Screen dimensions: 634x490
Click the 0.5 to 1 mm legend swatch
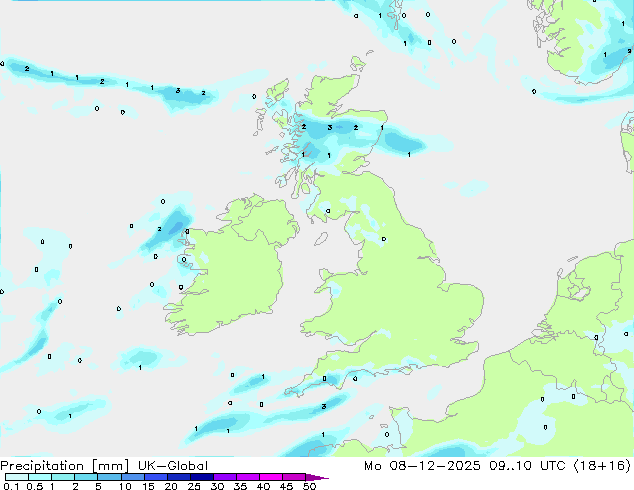coord(40,477)
